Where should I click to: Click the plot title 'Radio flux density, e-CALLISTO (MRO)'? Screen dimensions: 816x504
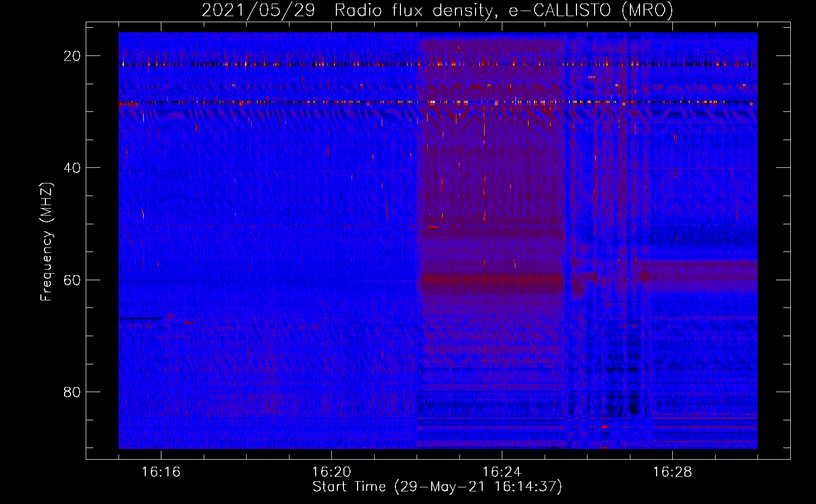[x=503, y=10]
